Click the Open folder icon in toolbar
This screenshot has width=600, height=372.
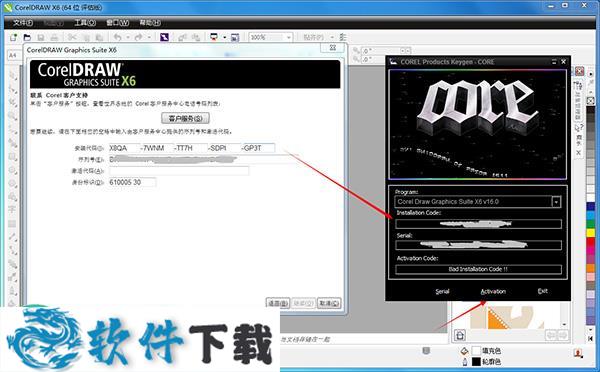[27, 37]
